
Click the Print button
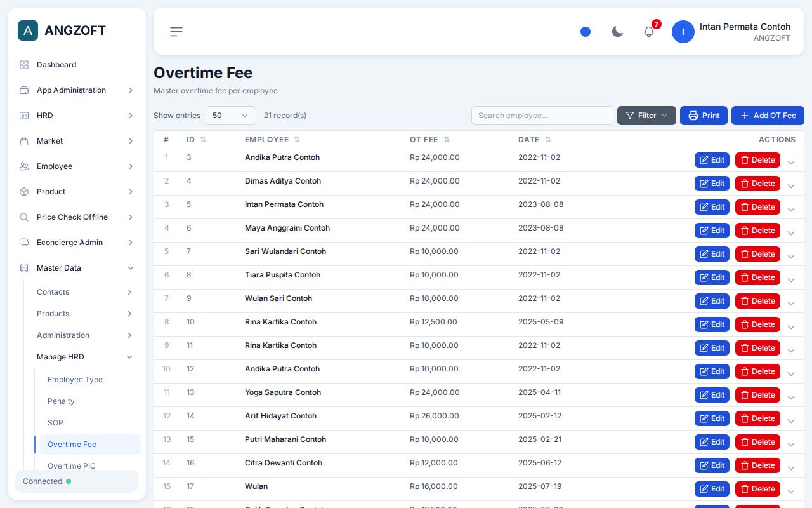(x=704, y=116)
